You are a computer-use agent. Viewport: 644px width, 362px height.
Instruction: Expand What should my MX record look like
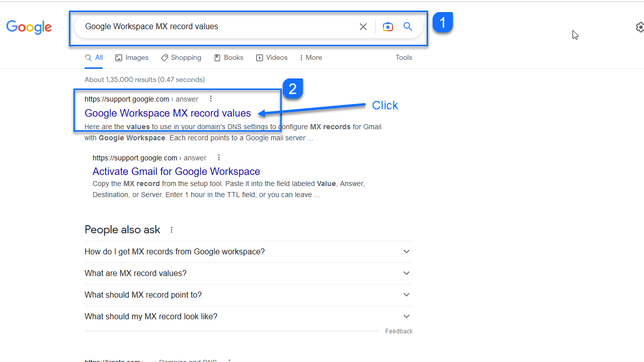pyautogui.click(x=248, y=317)
